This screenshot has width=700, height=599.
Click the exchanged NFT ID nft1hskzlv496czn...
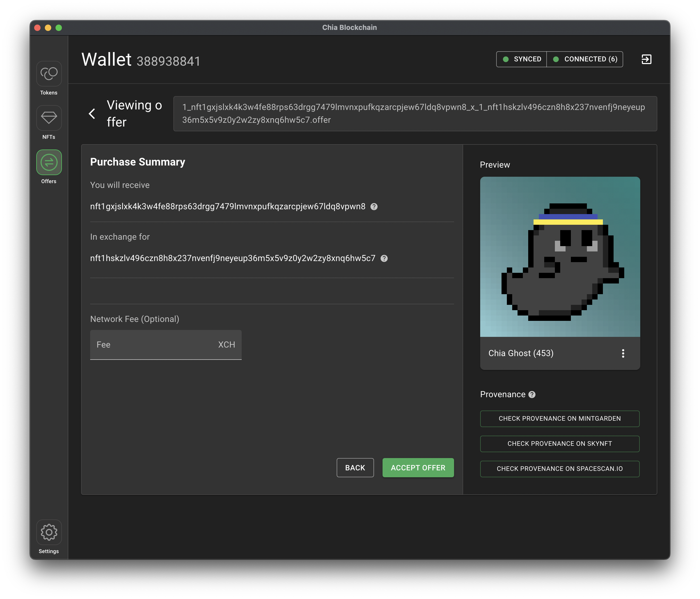tap(233, 258)
